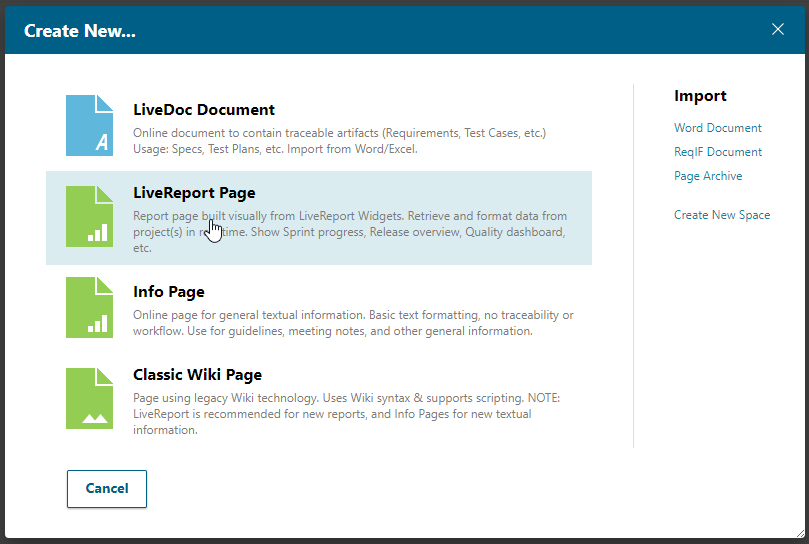Click the Create New Space link

click(x=722, y=215)
